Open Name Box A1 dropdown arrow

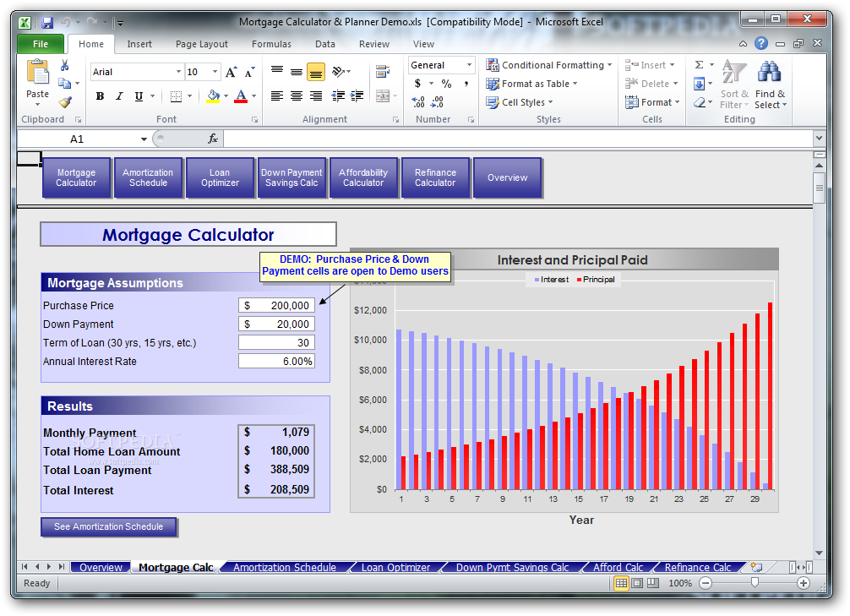[144, 139]
